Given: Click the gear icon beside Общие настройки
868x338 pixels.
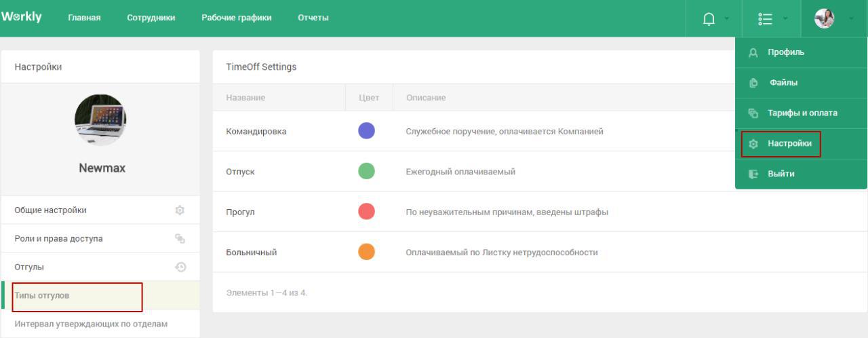Looking at the screenshot, I should point(180,210).
